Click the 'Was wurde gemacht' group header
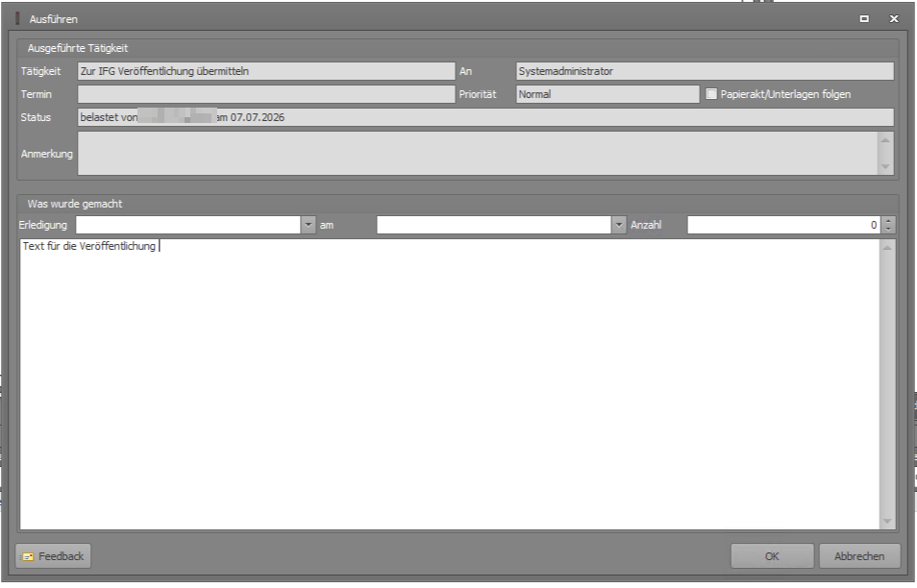Screen dimensions: 917x588 (x=75, y=204)
